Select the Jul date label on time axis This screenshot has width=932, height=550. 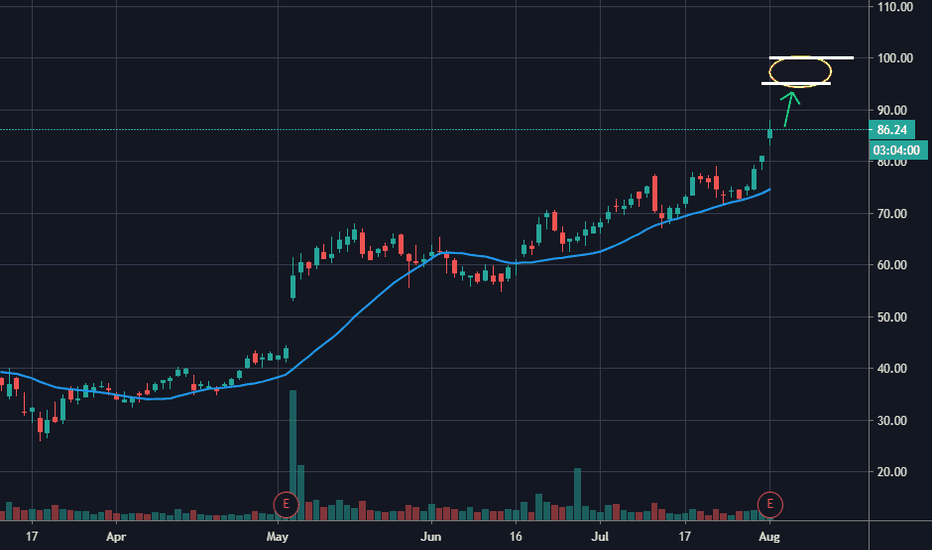coord(600,537)
